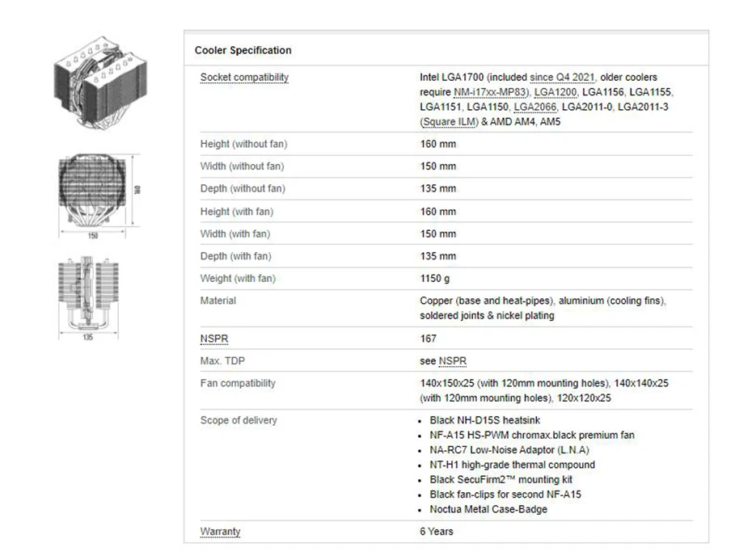Click the underlined Warranty label
This screenshot has height=560, width=752.
(220, 532)
